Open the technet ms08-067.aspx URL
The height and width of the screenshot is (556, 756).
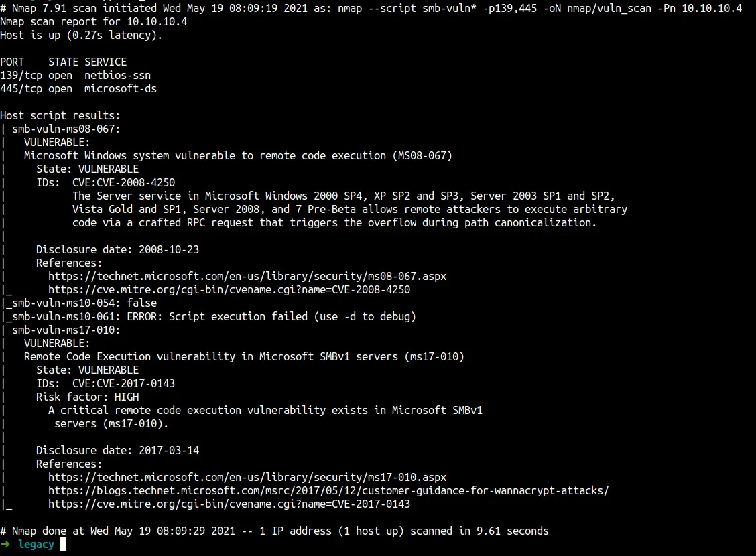pyautogui.click(x=247, y=276)
